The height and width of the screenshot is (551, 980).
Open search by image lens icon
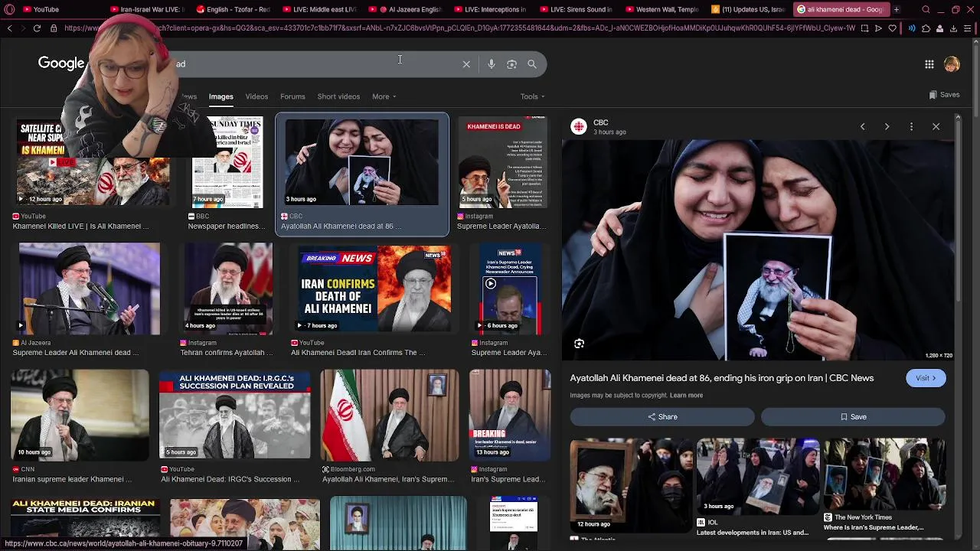(511, 64)
